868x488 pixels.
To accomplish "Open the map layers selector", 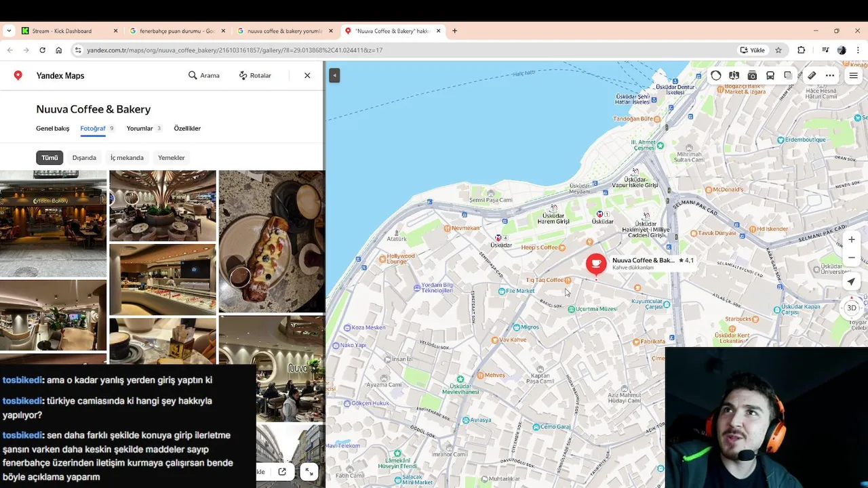I will coord(788,75).
